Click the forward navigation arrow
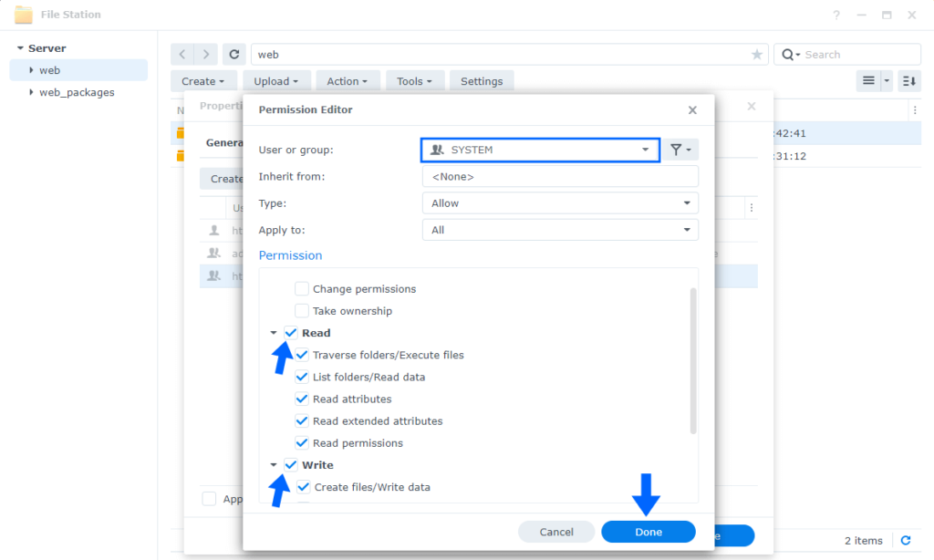The width and height of the screenshot is (934, 560). (x=206, y=54)
